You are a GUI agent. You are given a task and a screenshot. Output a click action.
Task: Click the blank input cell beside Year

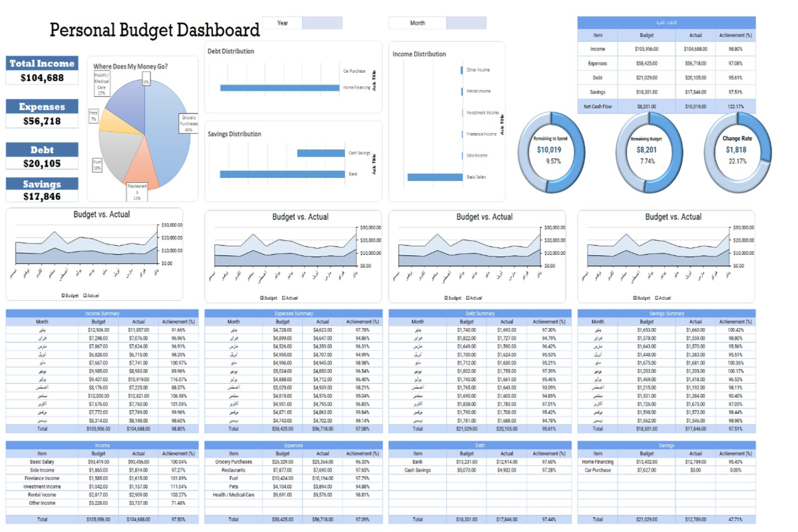pyautogui.click(x=322, y=23)
